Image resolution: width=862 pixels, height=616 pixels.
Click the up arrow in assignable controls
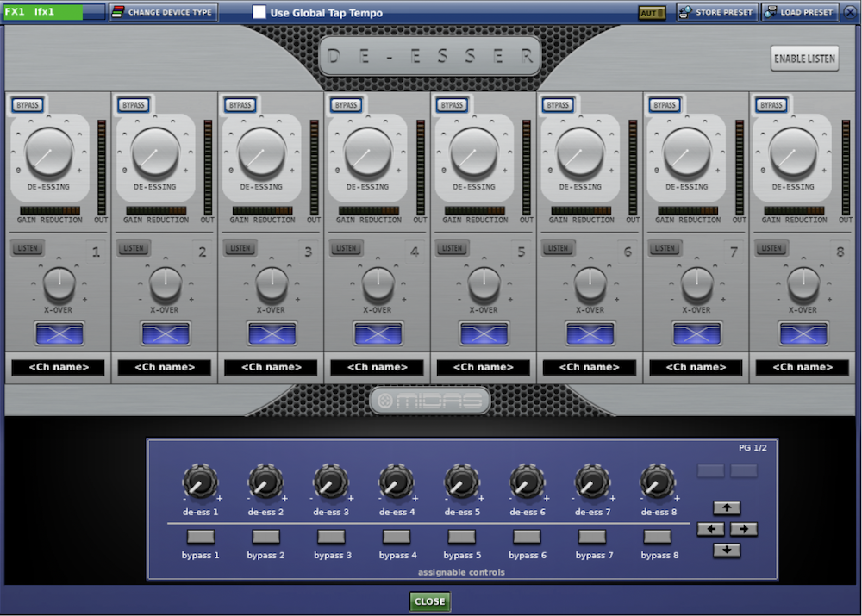(727, 507)
